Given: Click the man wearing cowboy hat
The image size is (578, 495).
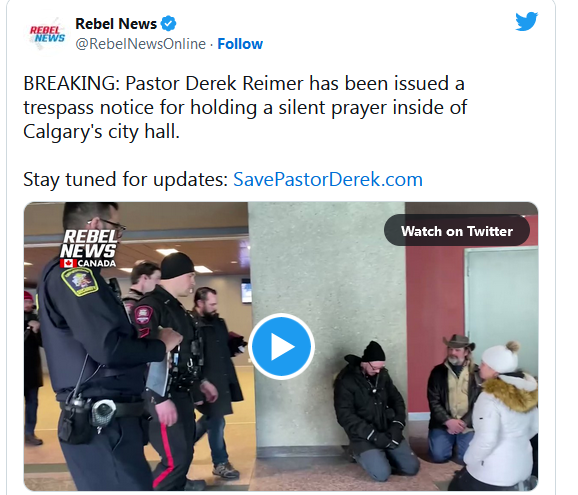Looking at the screenshot, I should 453,398.
